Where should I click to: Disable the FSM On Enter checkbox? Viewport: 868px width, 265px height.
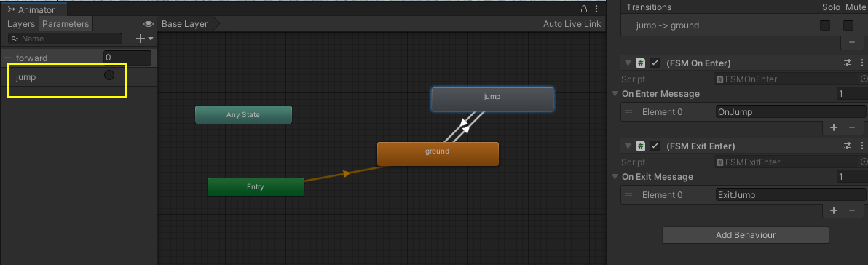click(x=655, y=63)
